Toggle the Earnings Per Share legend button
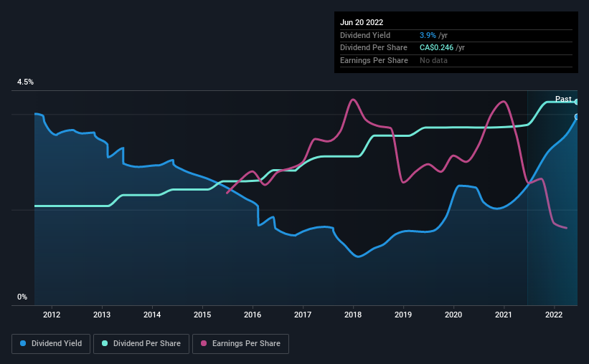The height and width of the screenshot is (364, 589). coord(240,344)
